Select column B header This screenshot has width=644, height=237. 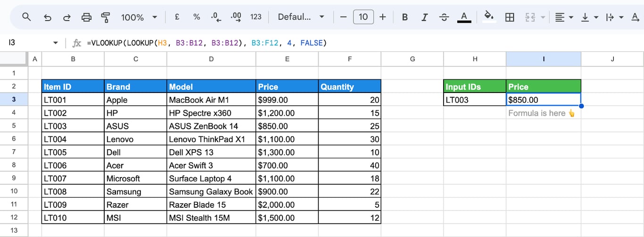(73, 59)
